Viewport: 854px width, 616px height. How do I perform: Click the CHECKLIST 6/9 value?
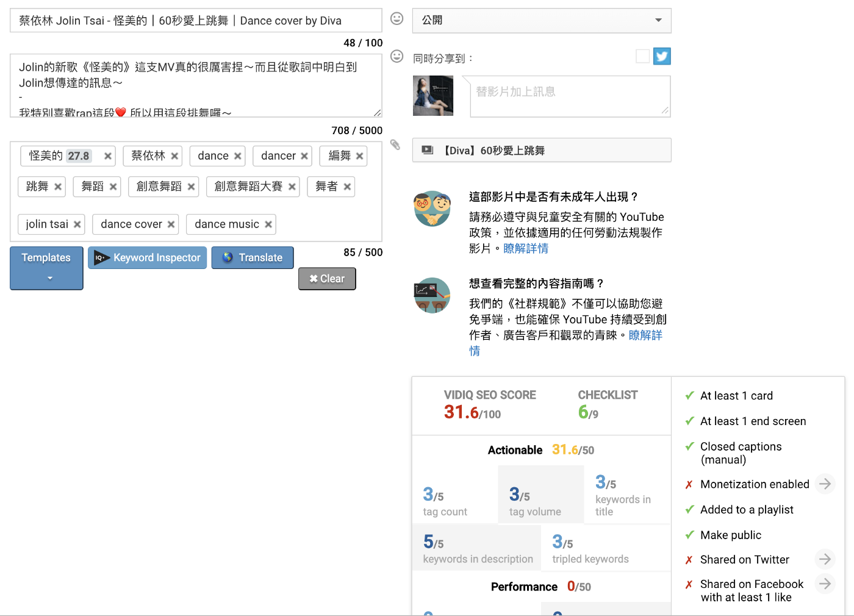(x=588, y=413)
